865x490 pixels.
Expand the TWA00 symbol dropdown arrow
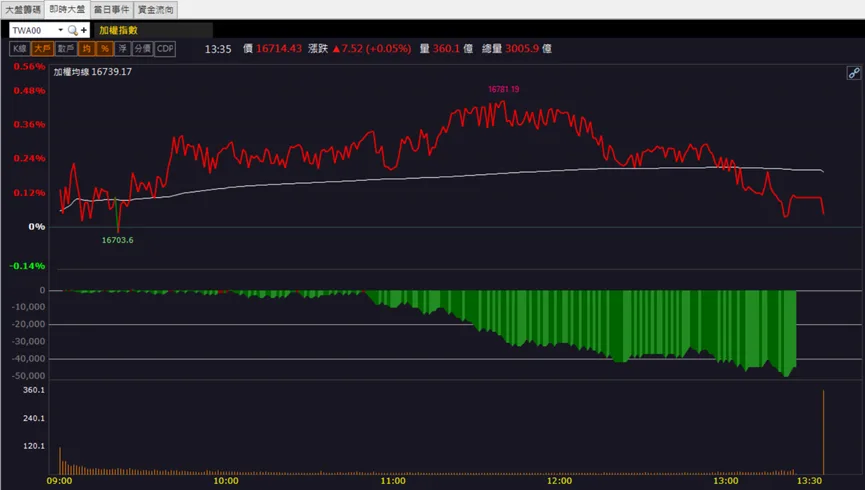coord(60,30)
